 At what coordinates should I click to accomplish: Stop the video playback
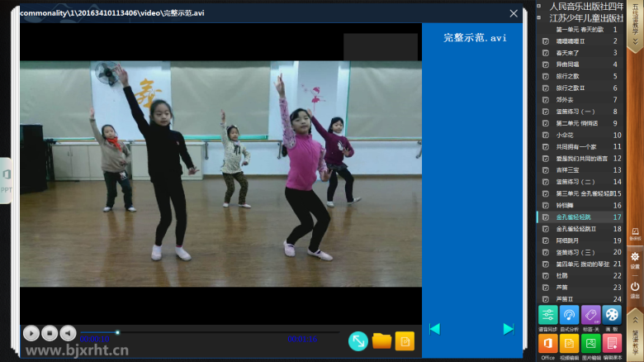50,333
